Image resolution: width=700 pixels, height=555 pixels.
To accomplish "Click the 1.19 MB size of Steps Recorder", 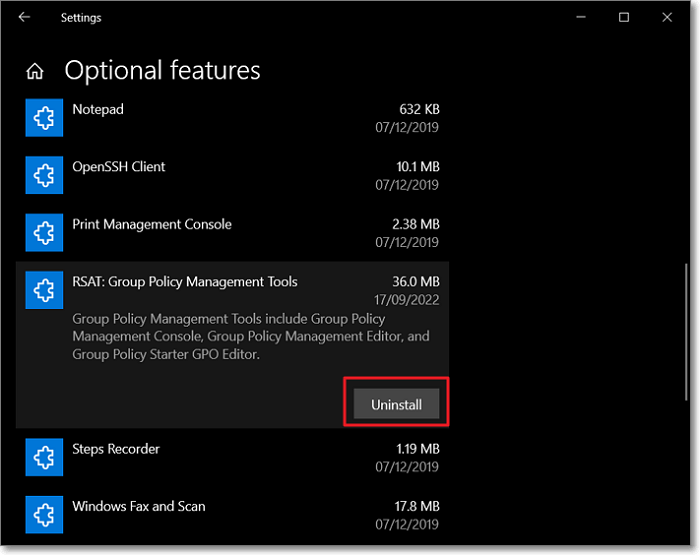I will [x=418, y=449].
